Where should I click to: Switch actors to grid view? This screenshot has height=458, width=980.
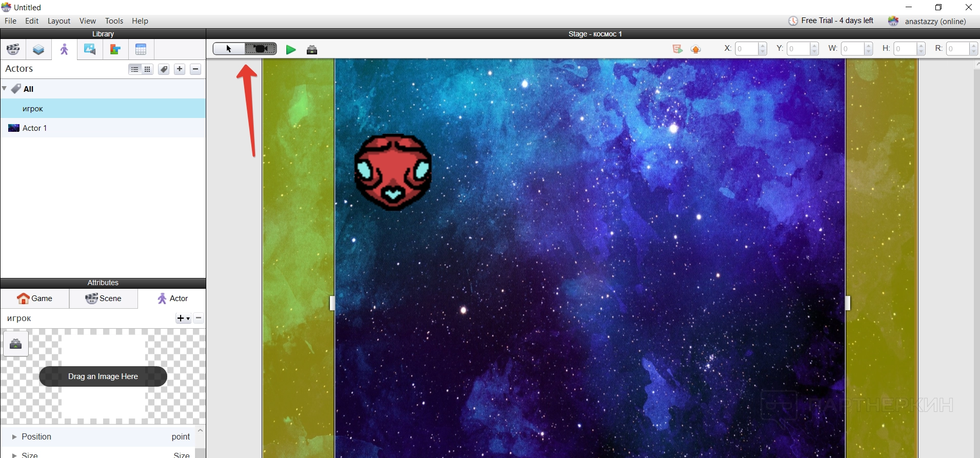tap(147, 69)
